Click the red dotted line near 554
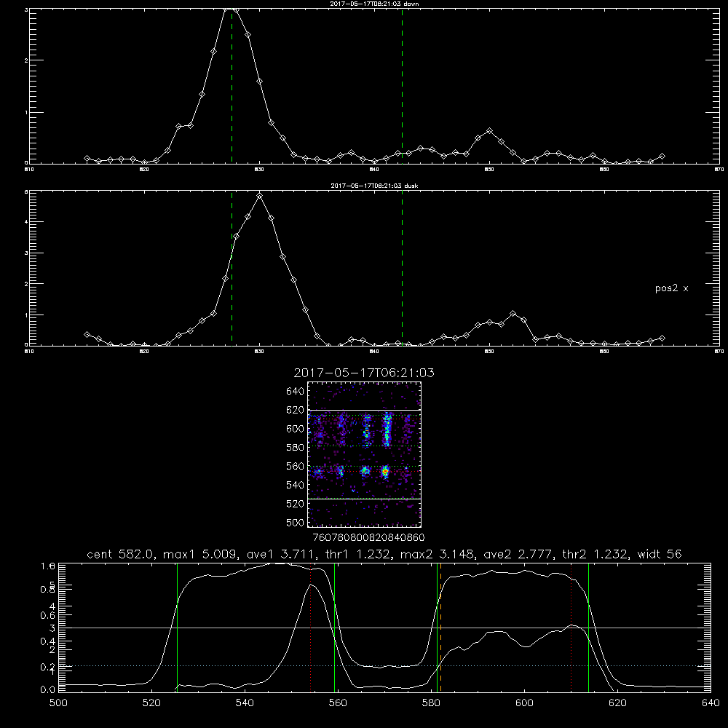 [x=311, y=628]
